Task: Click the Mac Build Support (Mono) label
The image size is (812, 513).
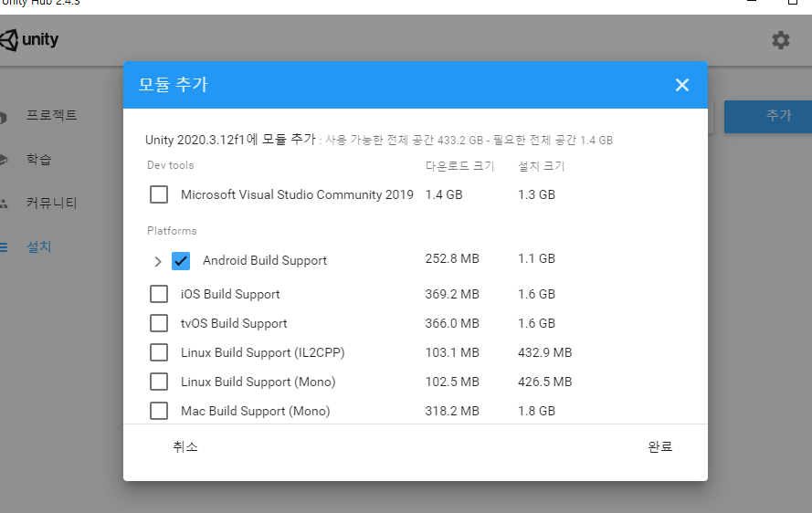Action: tap(256, 411)
